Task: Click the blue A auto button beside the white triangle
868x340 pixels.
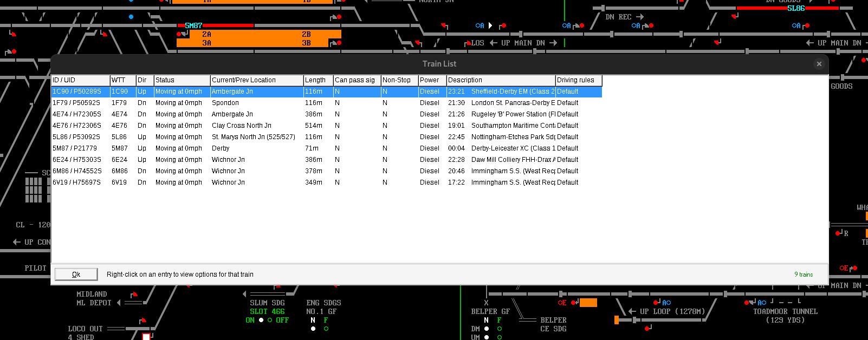Action: click(480, 25)
